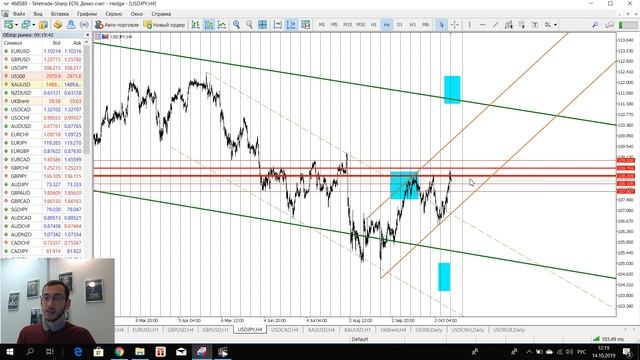Switch to XAUUSD,H1 chart tab

[x=357, y=330]
